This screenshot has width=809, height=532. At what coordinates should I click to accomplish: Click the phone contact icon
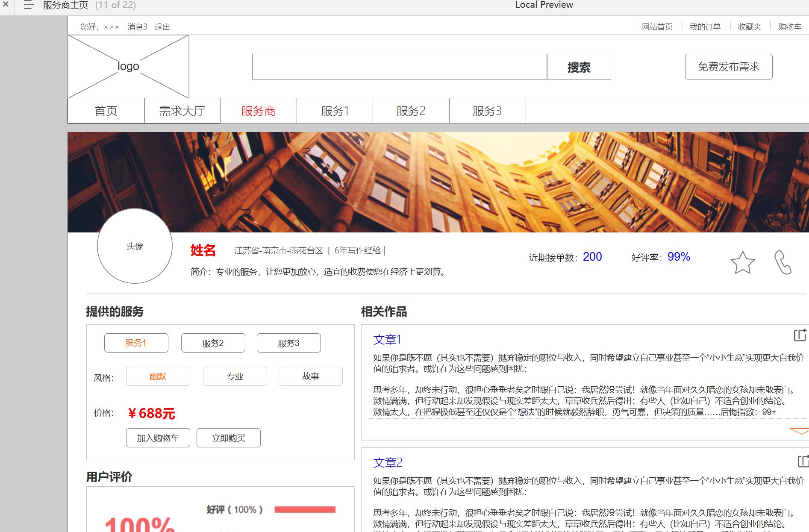(x=783, y=262)
